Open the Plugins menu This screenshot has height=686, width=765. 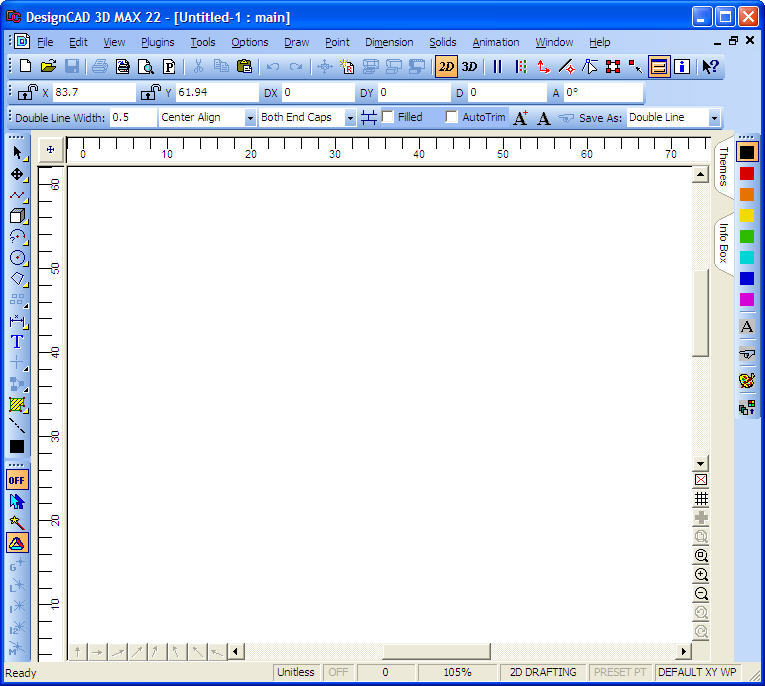tap(158, 42)
